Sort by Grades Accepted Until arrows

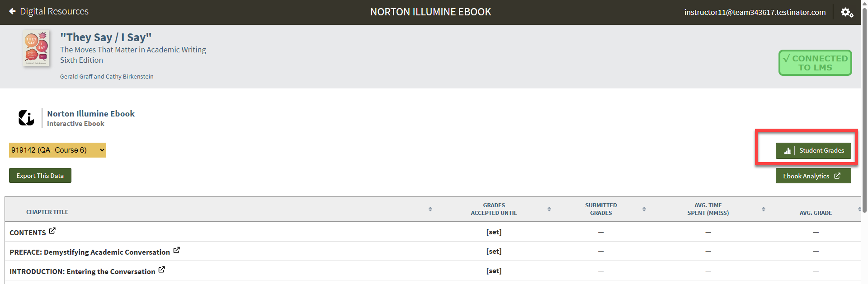click(549, 209)
